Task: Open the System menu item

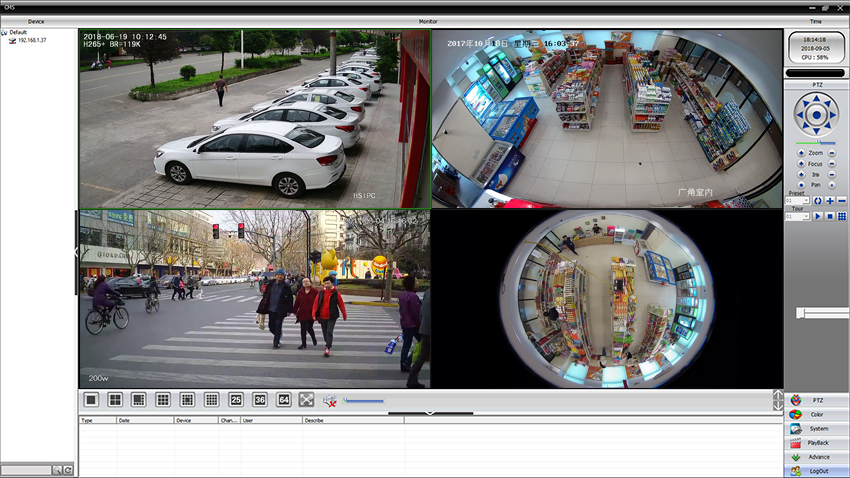Action: (817, 428)
